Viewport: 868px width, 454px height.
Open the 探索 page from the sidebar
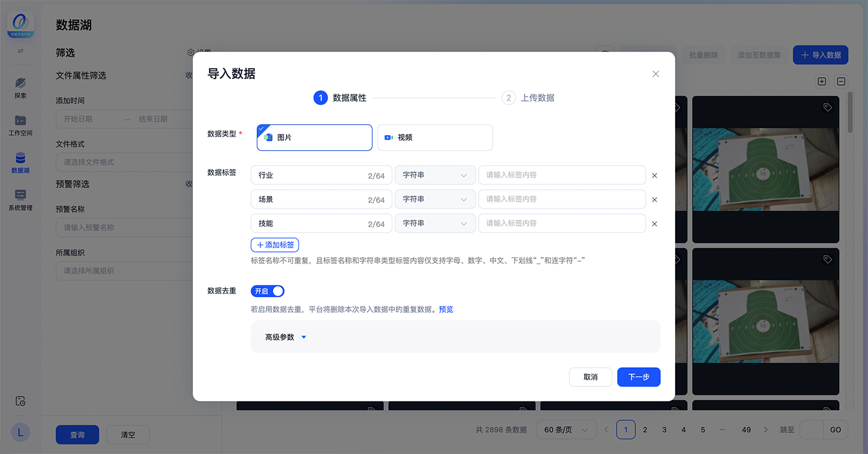coord(20,87)
